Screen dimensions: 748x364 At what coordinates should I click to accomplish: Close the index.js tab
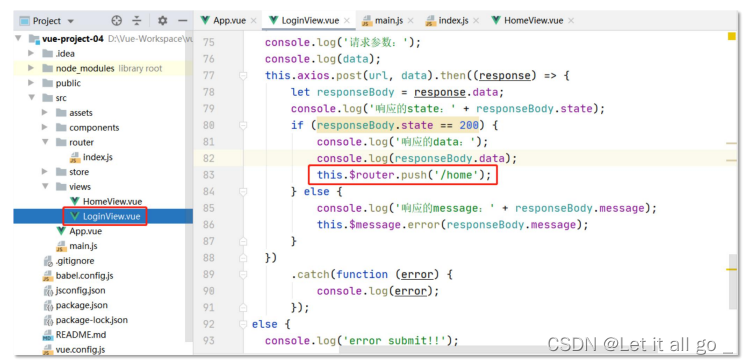click(x=476, y=21)
